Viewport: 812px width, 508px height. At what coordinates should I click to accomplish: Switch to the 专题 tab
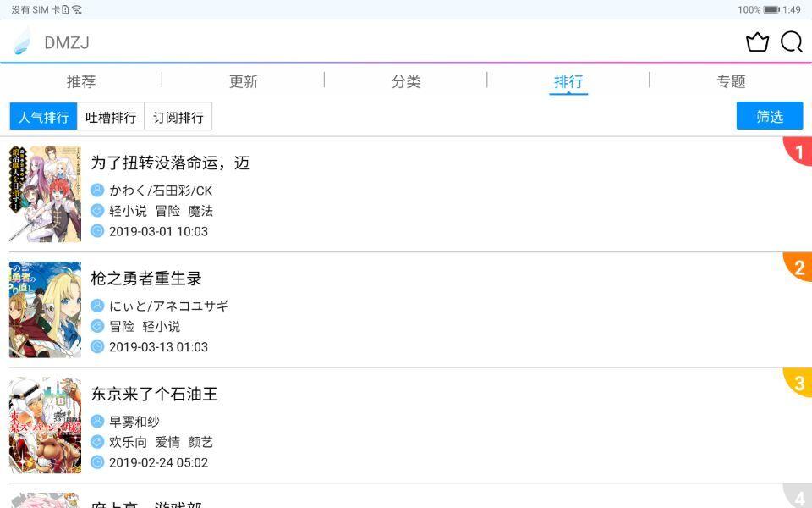pyautogui.click(x=731, y=81)
